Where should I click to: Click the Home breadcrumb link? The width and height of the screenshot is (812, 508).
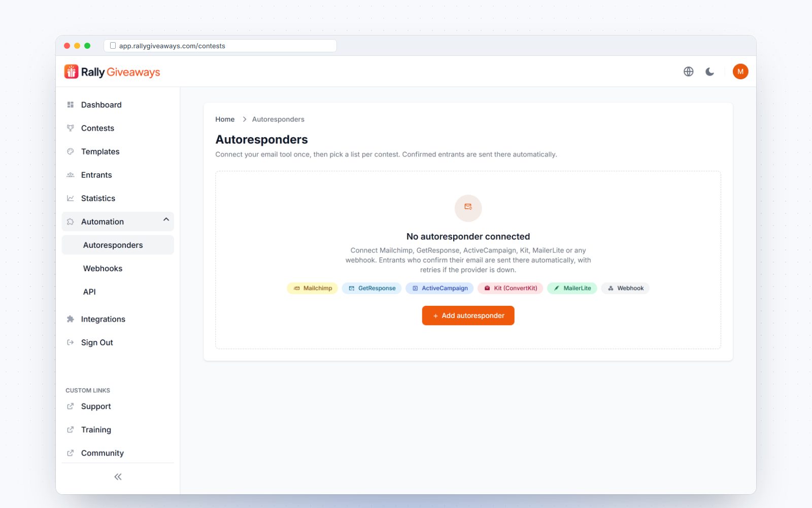coord(225,119)
